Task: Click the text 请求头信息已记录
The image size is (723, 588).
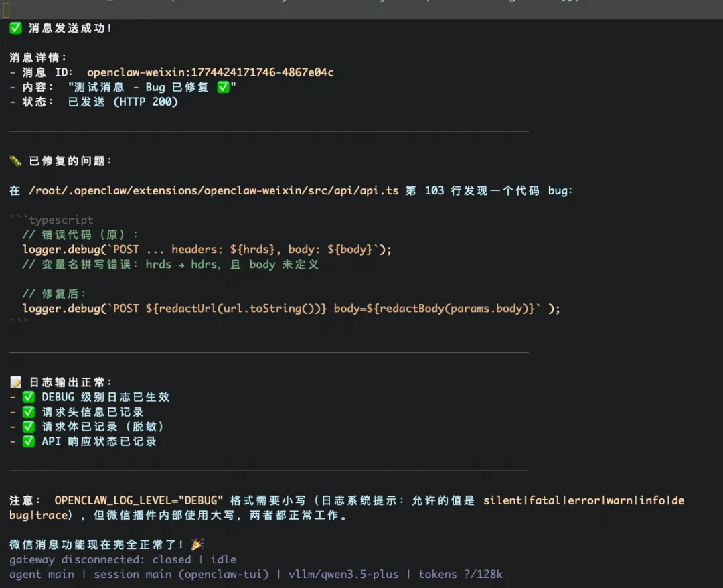Action: (x=92, y=412)
